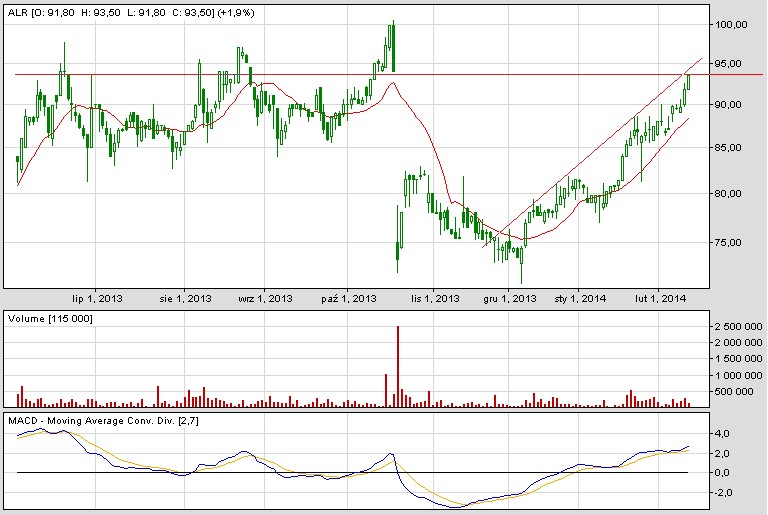Select the 2 000 000 volume axis label
Image resolution: width=768 pixels, height=515 pixels.
point(739,343)
